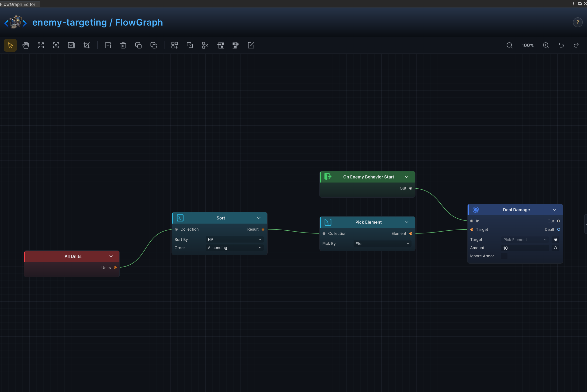
Task: Click the copy overlapping-squares icon
Action: [138, 45]
